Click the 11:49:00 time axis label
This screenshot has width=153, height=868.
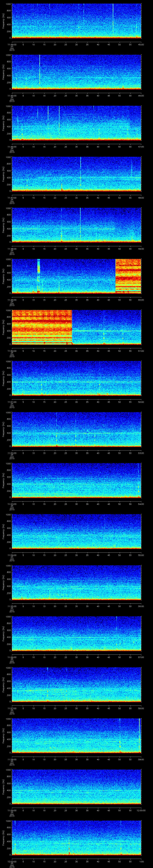click(12, 300)
